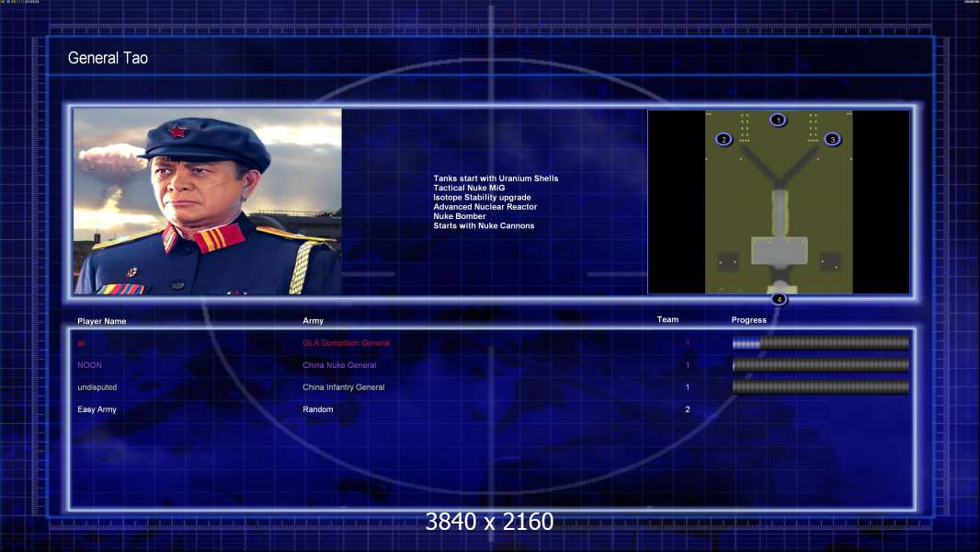
Task: Select start position marker 2 on the map
Action: click(724, 140)
